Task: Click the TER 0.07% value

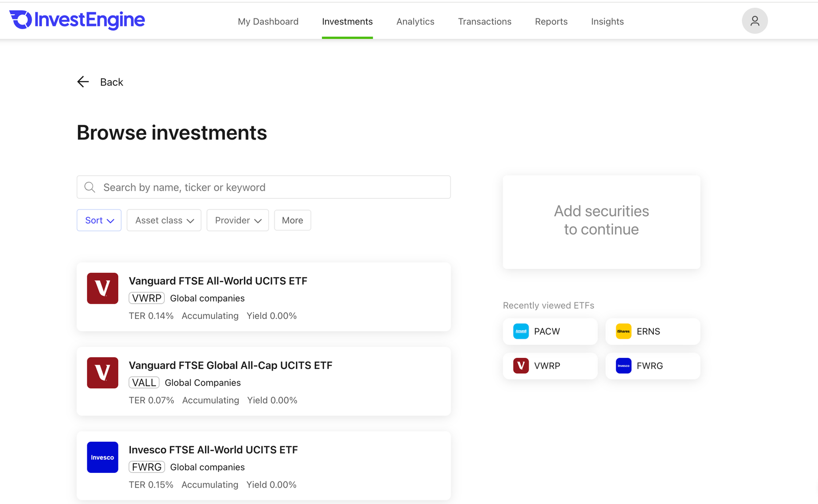Action: (151, 400)
